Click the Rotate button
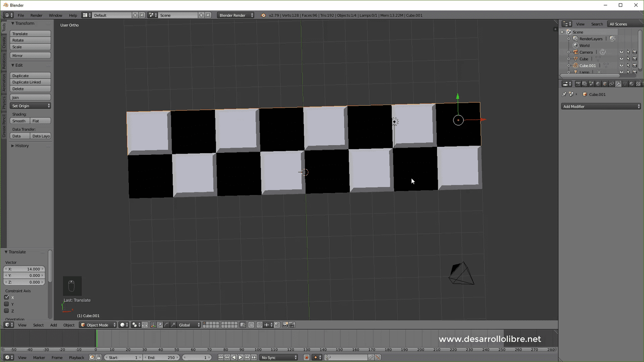 coord(31,40)
